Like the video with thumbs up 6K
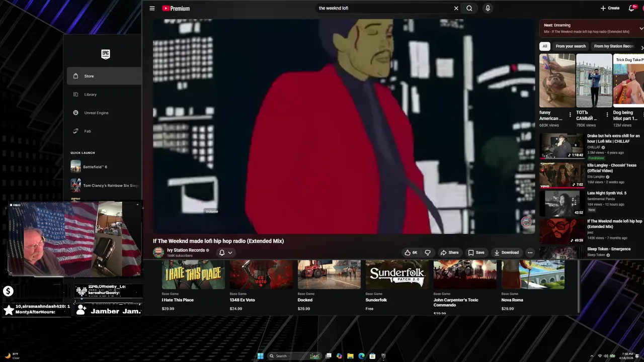Screen dimensions: 644x362 411,252
